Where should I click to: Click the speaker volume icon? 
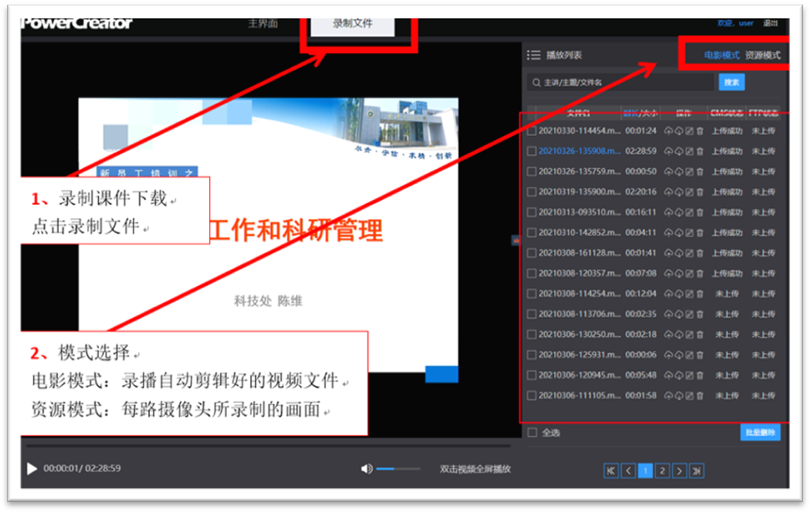366,469
